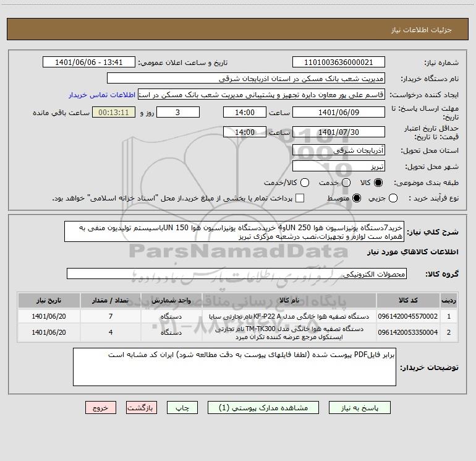This screenshot has height=461, width=476.
Task: Click the تعداد / مقدار column header
Action: [x=111, y=300]
